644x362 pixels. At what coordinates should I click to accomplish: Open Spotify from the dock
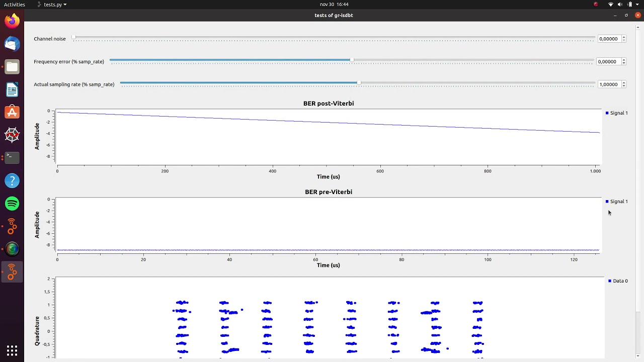(x=12, y=204)
